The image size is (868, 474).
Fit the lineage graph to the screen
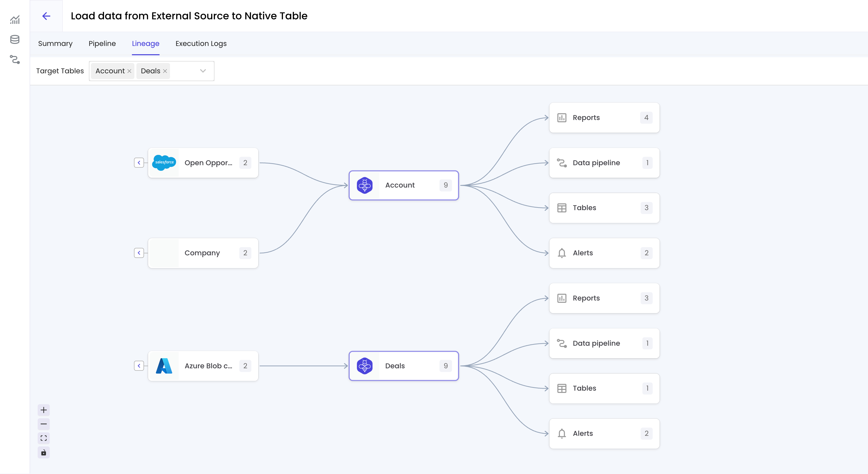(x=43, y=438)
